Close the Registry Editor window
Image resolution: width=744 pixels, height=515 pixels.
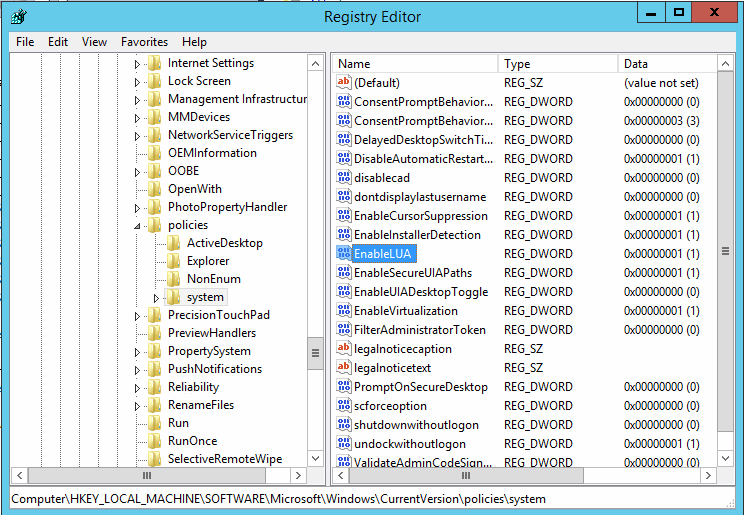(x=714, y=13)
